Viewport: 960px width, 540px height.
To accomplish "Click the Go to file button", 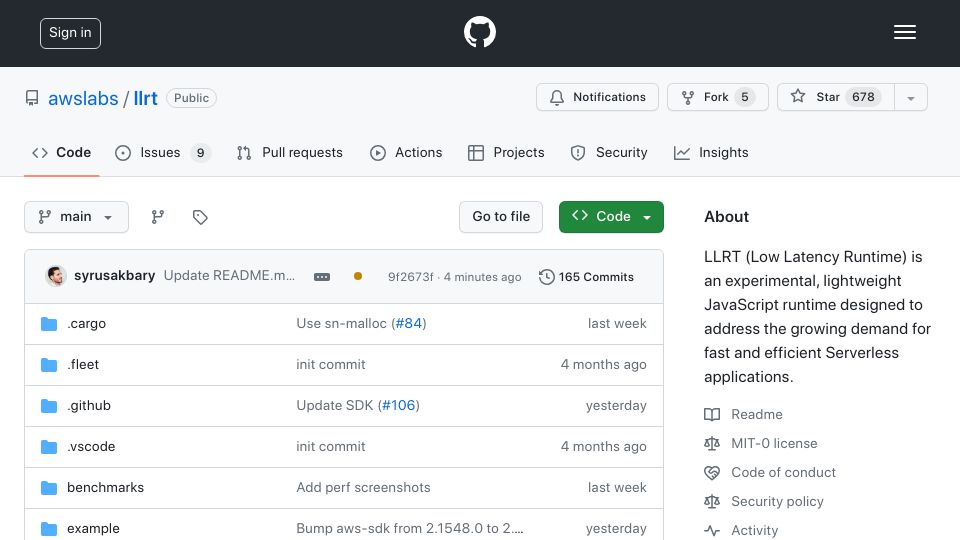I will pos(501,217).
